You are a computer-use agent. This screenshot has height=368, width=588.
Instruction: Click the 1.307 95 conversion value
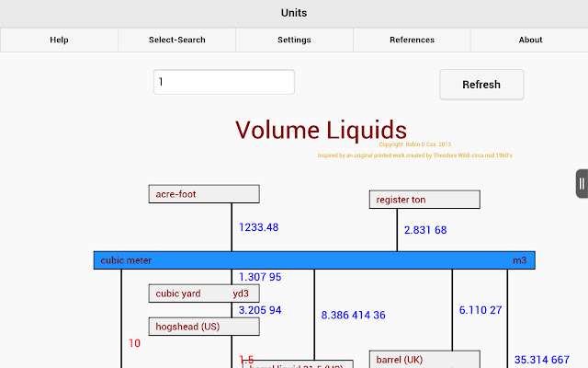pyautogui.click(x=260, y=277)
